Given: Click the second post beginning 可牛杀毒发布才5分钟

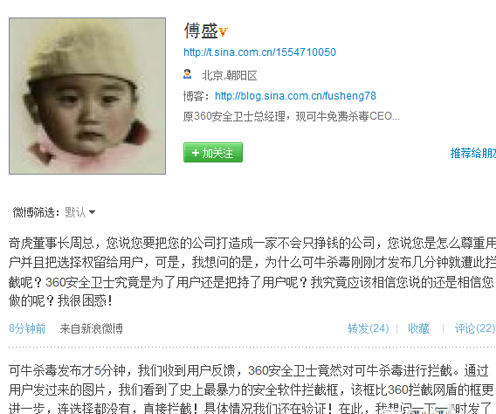Looking at the screenshot, I should click(252, 389).
